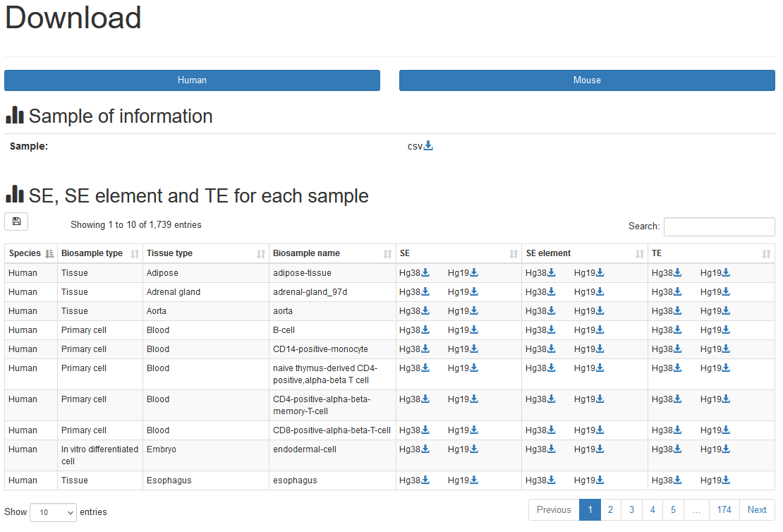Switch to the Mouse download tab
The width and height of the screenshot is (783, 532).
tap(587, 80)
